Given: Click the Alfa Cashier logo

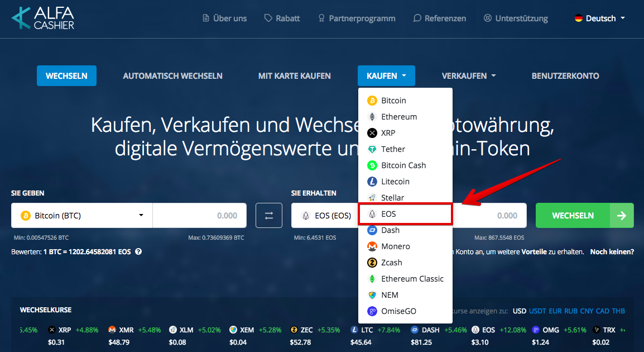Looking at the screenshot, I should pos(43,18).
